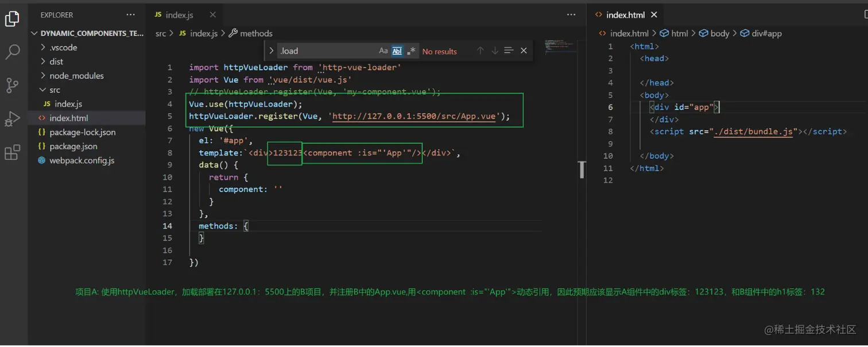Expand the dist folder

click(x=87, y=61)
